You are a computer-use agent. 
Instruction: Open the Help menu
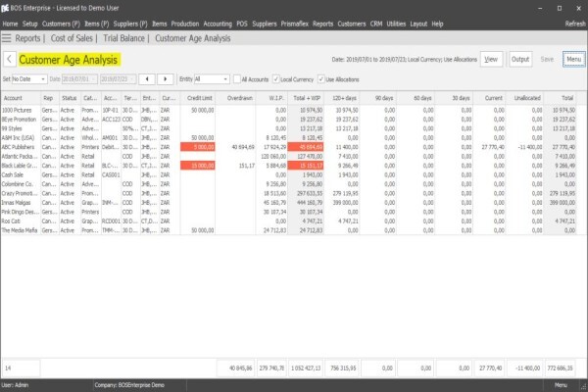437,24
